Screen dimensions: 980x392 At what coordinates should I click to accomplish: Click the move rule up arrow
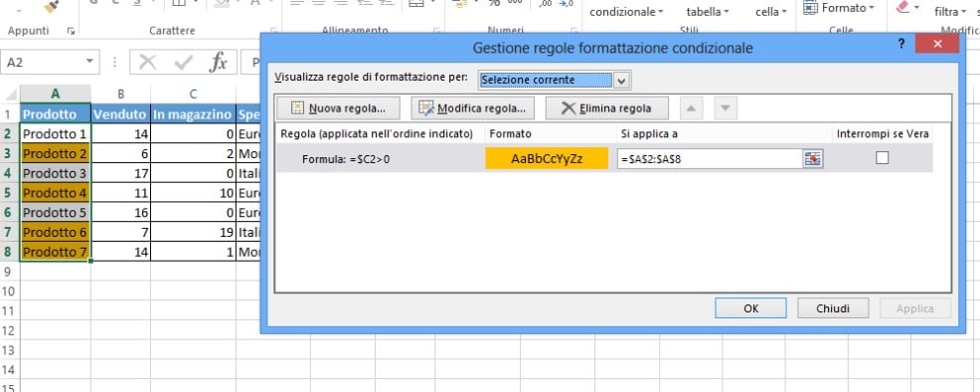(691, 108)
